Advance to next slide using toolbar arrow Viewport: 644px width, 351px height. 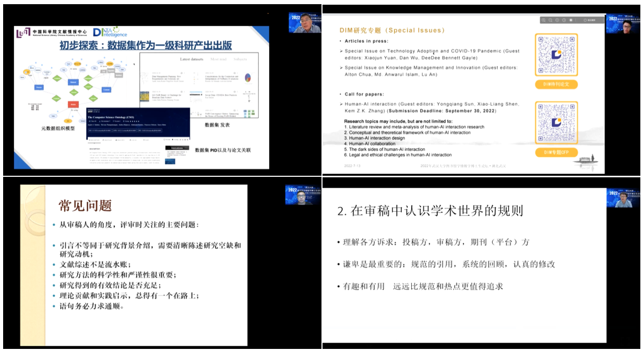coord(564,20)
